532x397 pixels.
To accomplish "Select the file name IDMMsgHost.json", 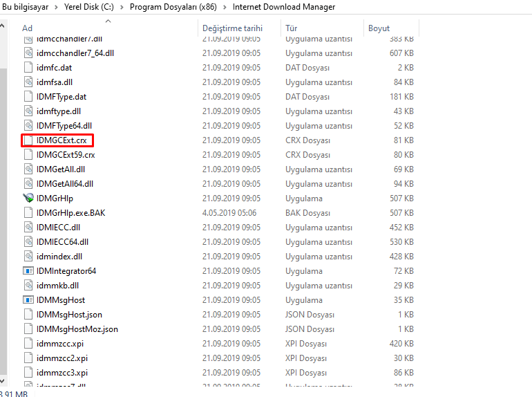I will [69, 315].
